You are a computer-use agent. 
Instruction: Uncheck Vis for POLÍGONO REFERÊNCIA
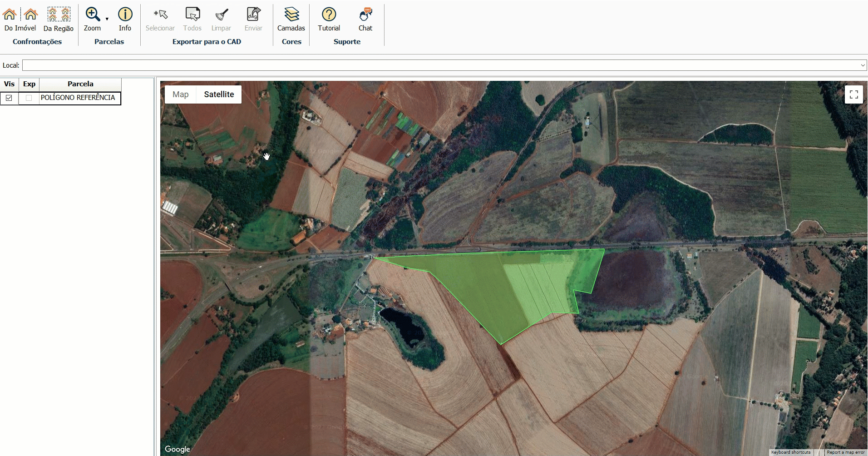coord(9,98)
